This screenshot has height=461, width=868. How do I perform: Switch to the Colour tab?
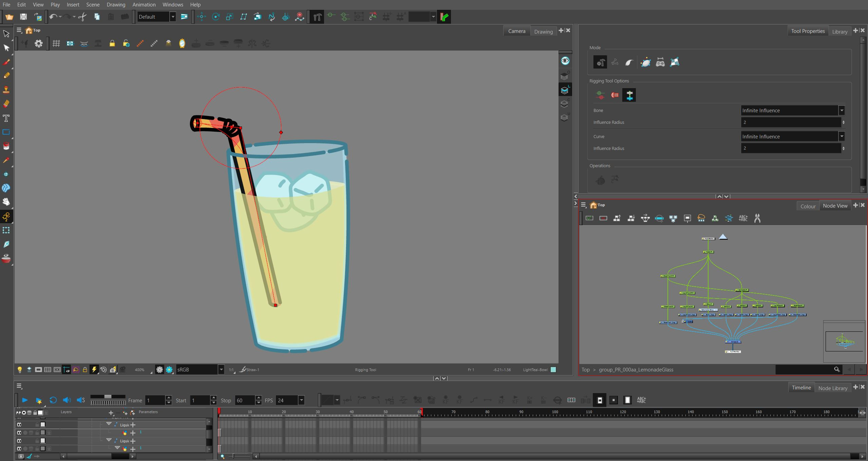tap(808, 206)
